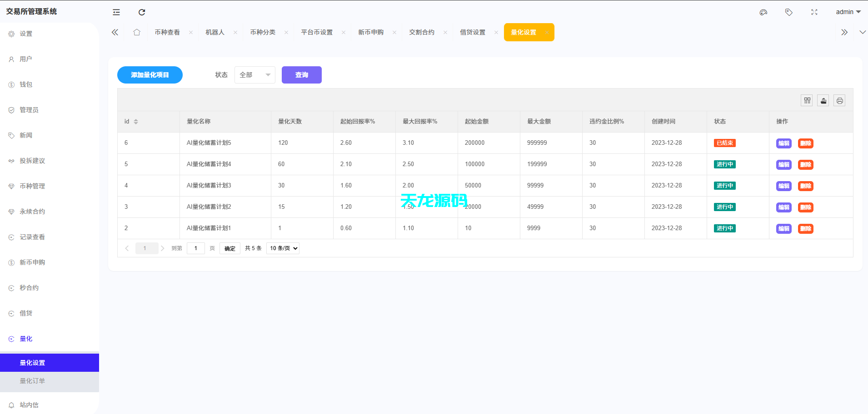
Task: Collapse the sidebar with the menu icon
Action: click(x=116, y=12)
